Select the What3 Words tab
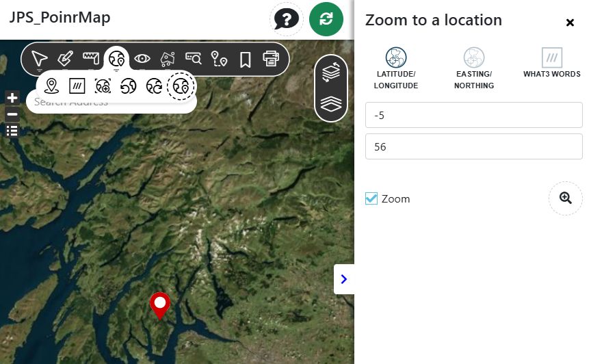 pyautogui.click(x=551, y=63)
